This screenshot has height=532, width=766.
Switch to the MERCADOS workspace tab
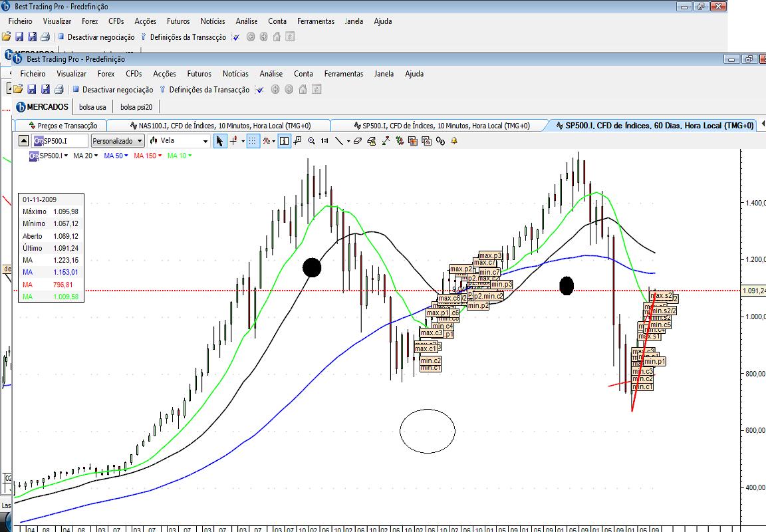click(43, 106)
